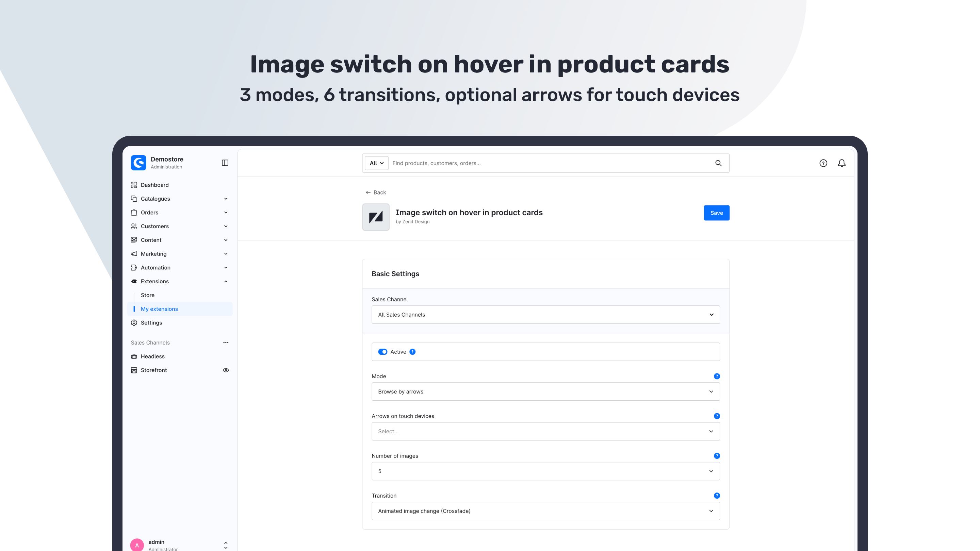Open the notifications bell

(x=842, y=163)
